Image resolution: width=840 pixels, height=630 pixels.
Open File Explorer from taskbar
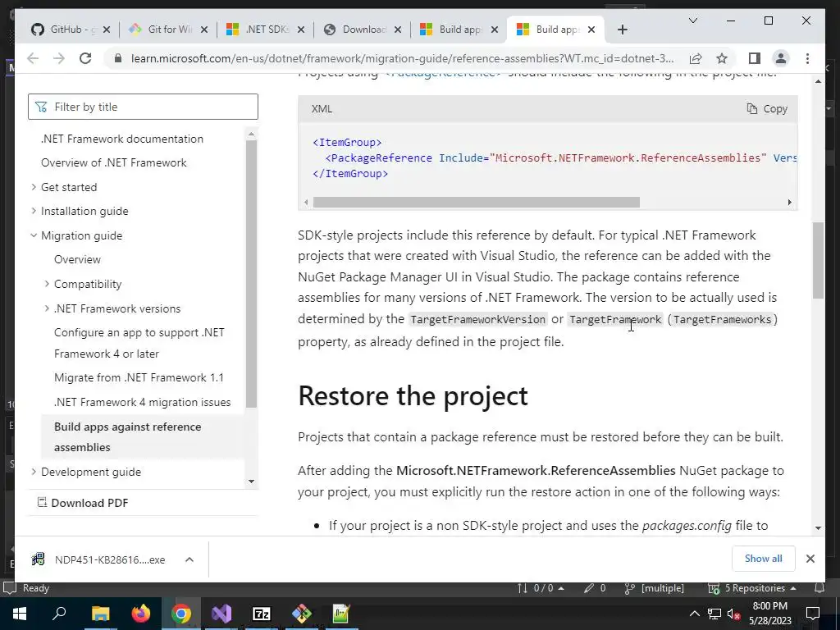pos(100,614)
